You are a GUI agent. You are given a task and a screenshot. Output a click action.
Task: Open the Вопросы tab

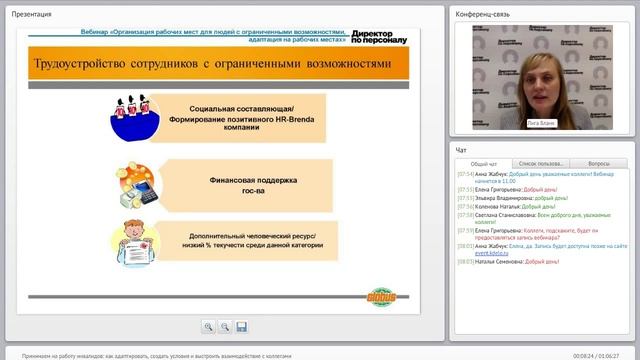pyautogui.click(x=599, y=164)
